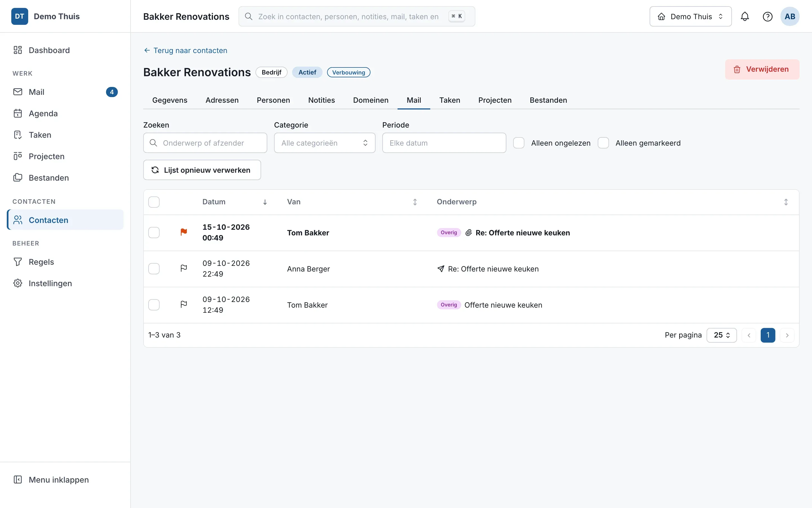Click the attachment paperclip icon

[468, 233]
